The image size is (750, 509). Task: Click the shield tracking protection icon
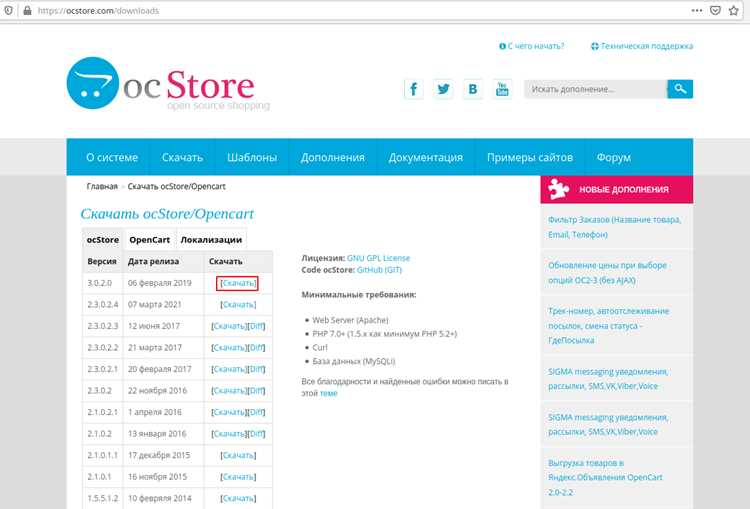pyautogui.click(x=8, y=10)
